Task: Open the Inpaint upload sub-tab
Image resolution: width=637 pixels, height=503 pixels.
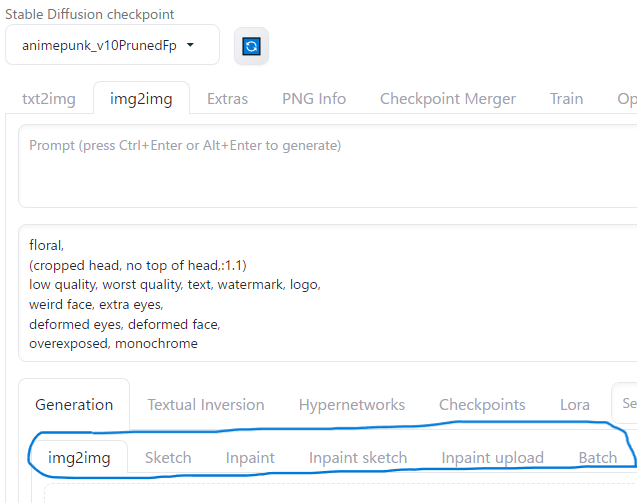Action: pyautogui.click(x=492, y=458)
